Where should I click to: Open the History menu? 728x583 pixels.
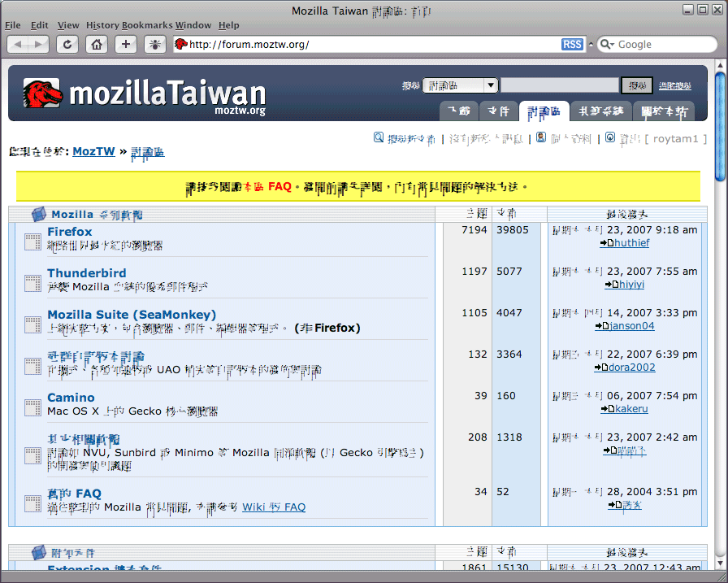click(x=102, y=25)
